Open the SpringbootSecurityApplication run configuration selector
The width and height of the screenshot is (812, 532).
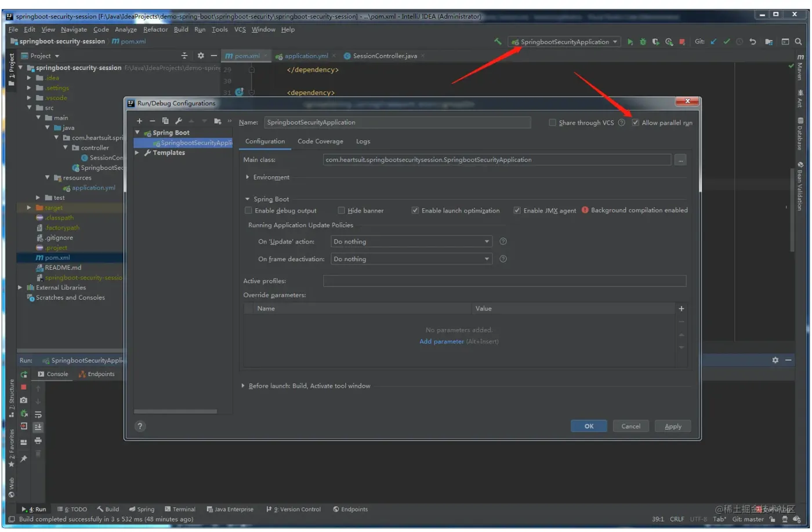tap(564, 42)
